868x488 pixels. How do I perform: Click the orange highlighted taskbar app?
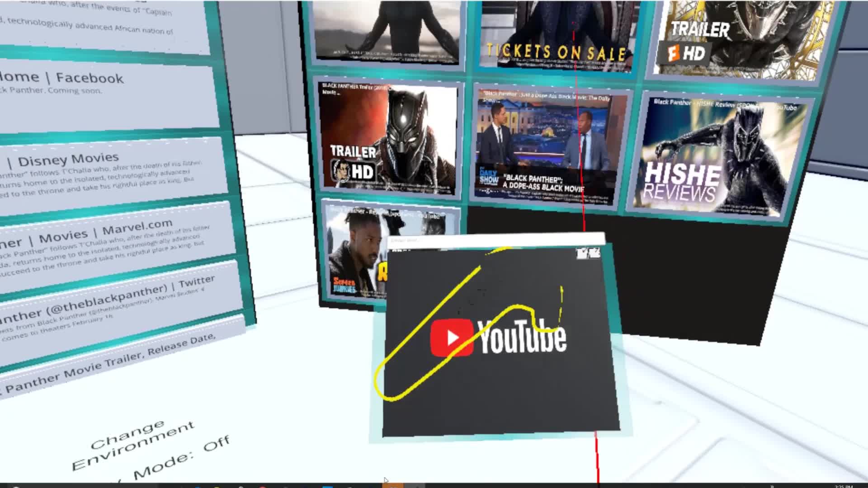[x=393, y=485]
